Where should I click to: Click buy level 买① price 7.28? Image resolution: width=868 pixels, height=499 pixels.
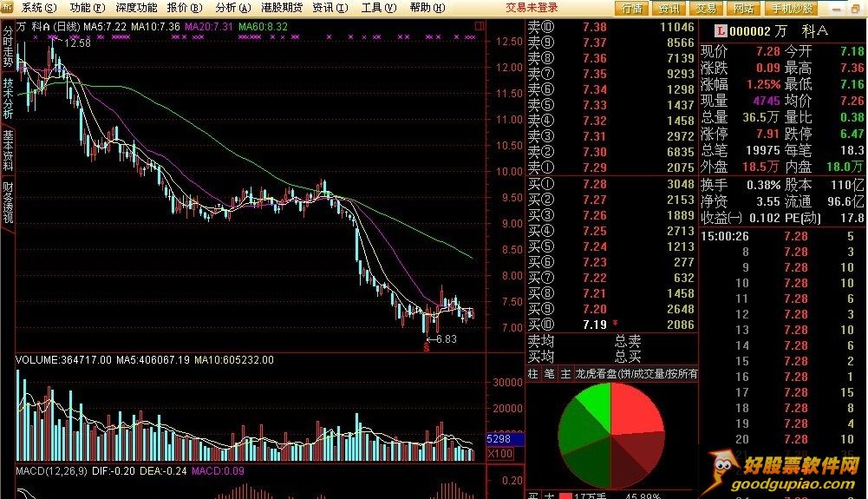[595, 184]
